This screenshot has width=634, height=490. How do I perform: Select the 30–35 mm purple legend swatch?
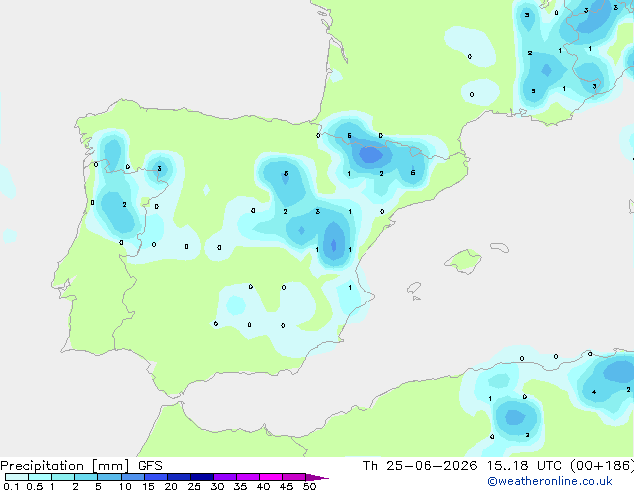[225, 477]
